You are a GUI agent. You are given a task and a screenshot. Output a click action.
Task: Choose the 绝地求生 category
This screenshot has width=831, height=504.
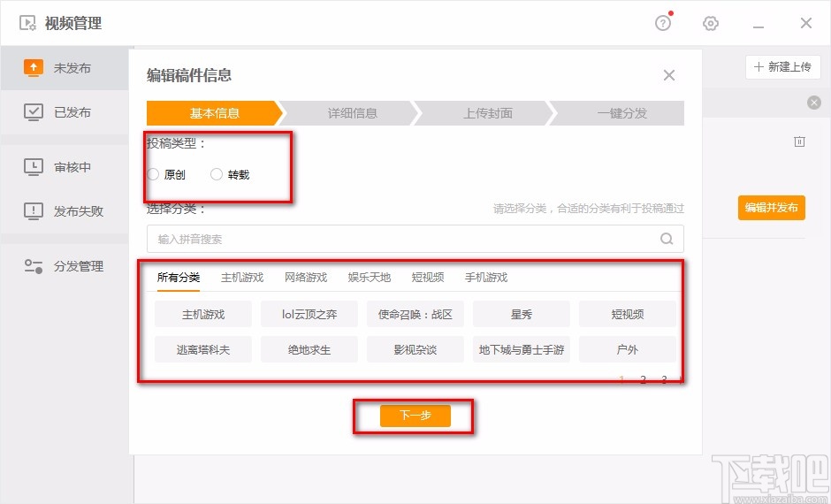(309, 350)
